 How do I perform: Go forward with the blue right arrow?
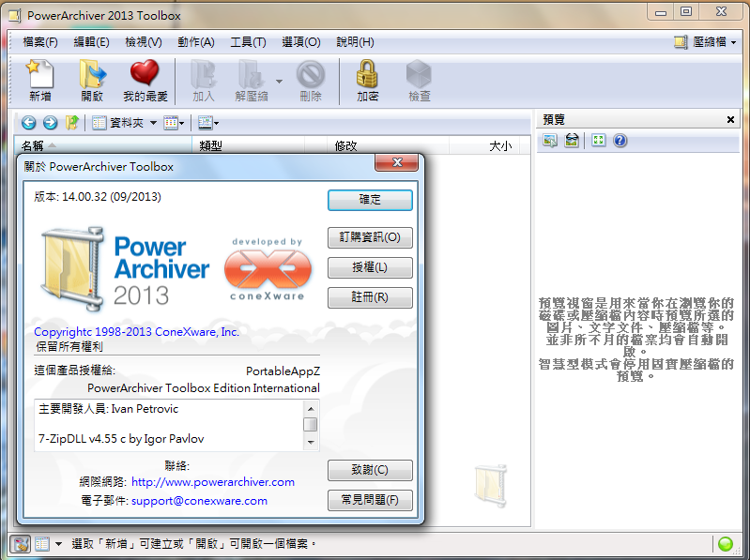(50, 123)
